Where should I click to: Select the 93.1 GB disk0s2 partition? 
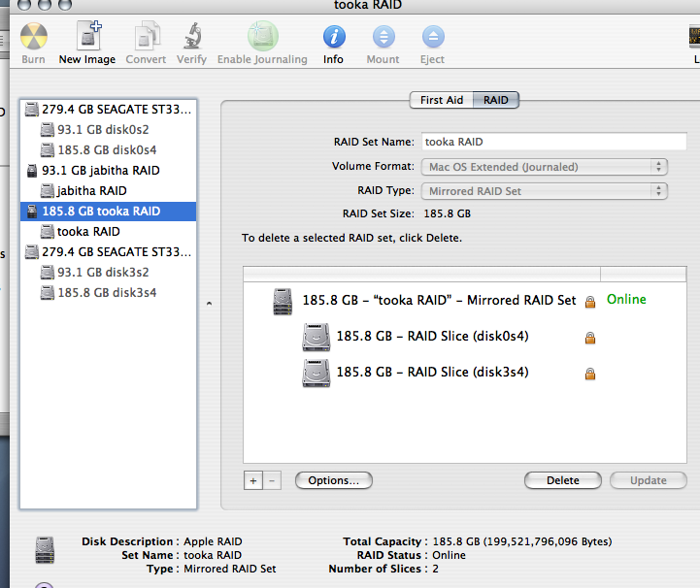(108, 130)
